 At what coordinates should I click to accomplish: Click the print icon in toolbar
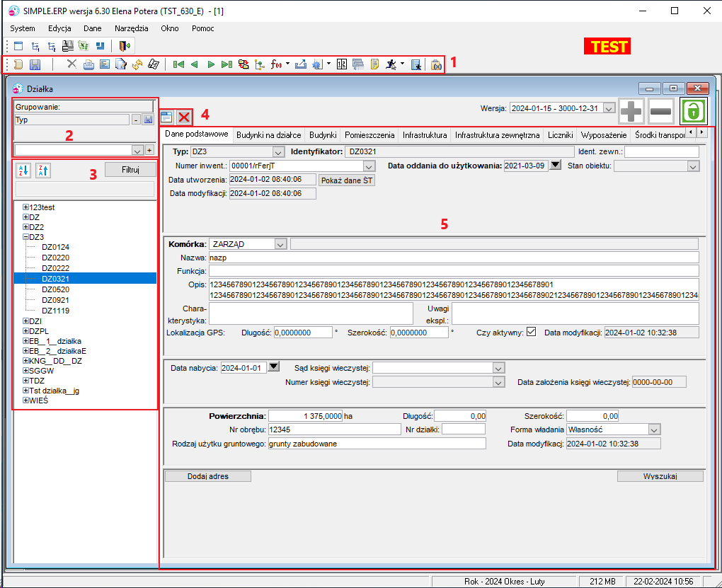pos(88,64)
